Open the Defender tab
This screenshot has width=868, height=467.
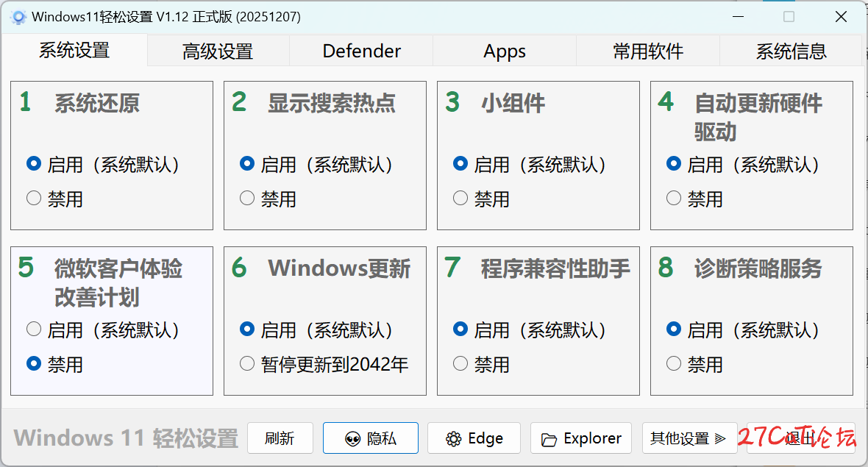[x=361, y=51]
